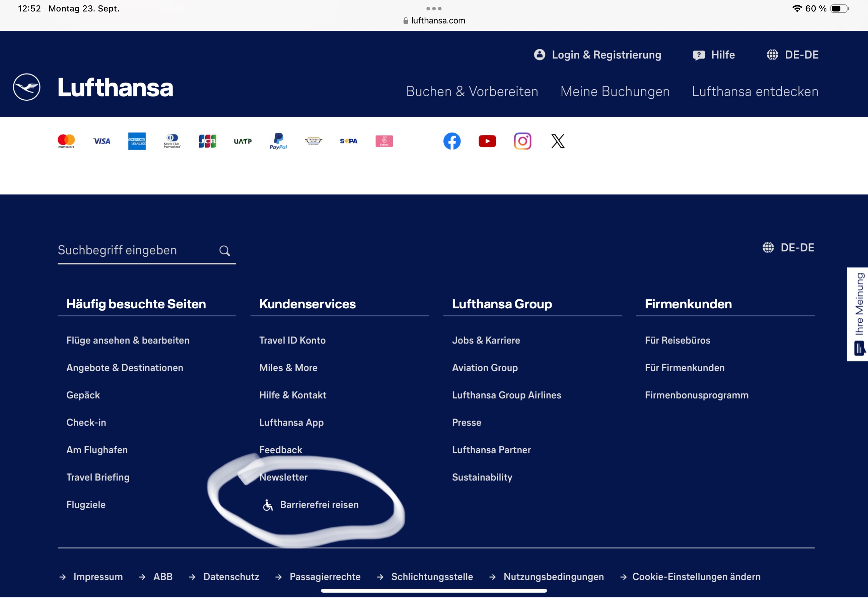The height and width of the screenshot is (598, 868).
Task: Click the Lufthansa wordmark
Action: click(115, 88)
